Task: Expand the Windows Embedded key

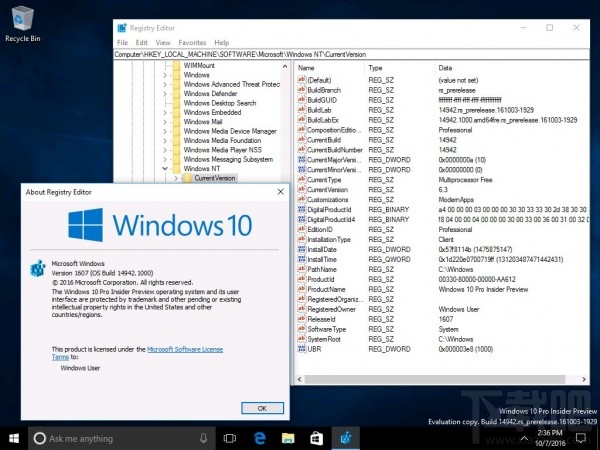Action: pos(165,112)
